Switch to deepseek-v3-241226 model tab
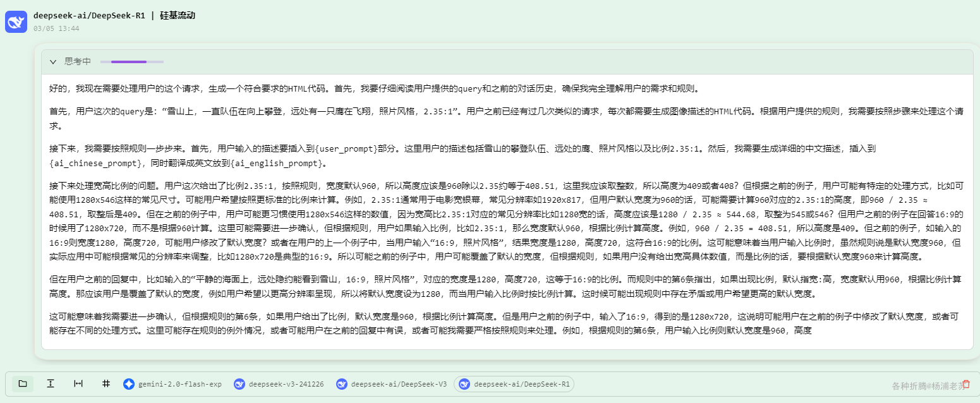 tap(279, 384)
